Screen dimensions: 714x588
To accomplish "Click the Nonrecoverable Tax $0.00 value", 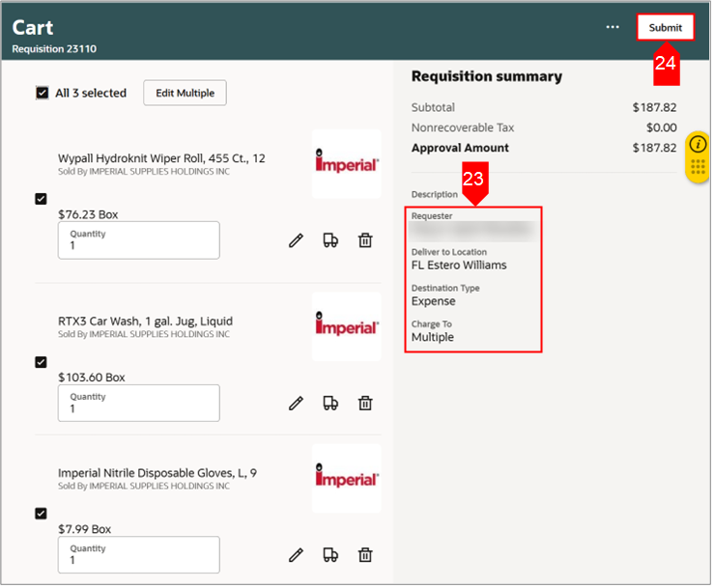I will pyautogui.click(x=663, y=127).
